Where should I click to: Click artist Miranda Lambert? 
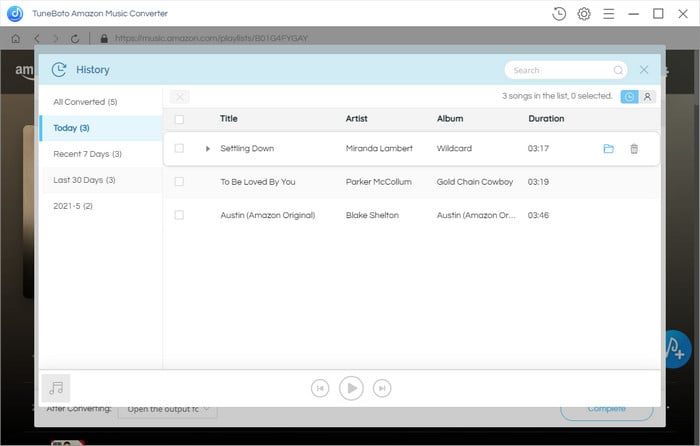coord(379,149)
